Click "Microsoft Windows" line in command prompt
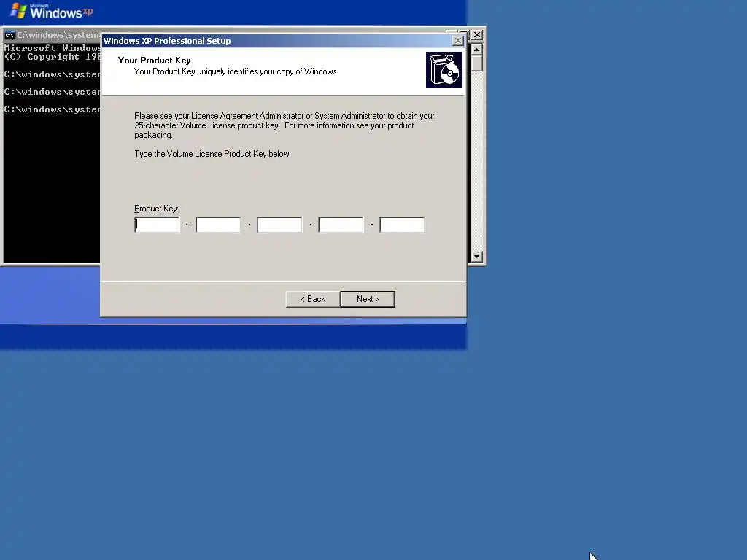 pos(53,47)
